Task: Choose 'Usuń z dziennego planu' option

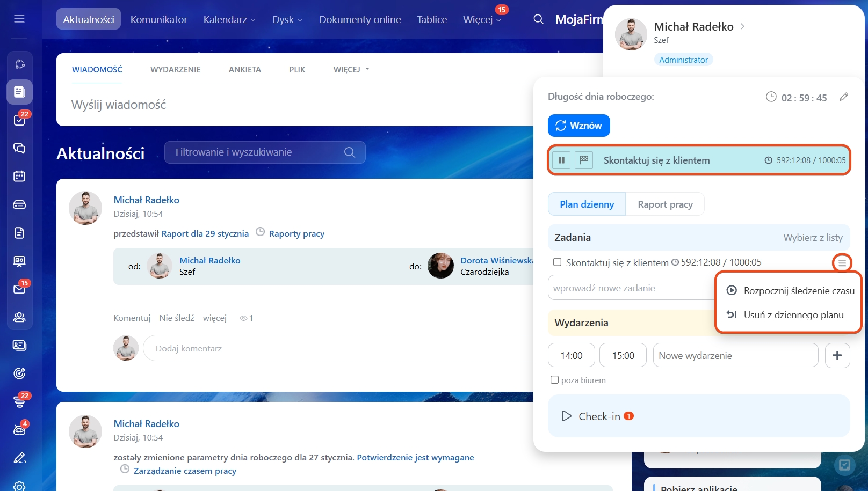Action: click(793, 315)
